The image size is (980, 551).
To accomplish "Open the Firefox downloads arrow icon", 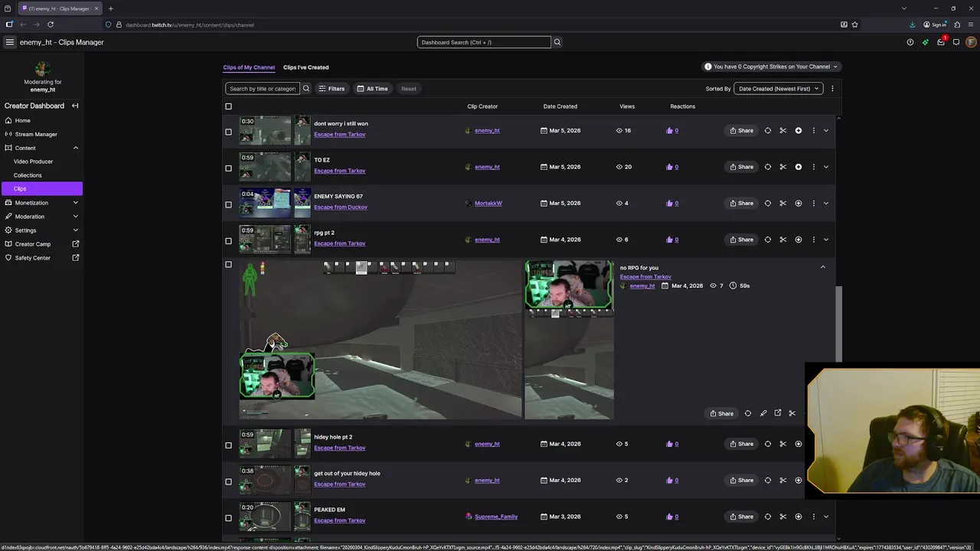I will point(914,24).
